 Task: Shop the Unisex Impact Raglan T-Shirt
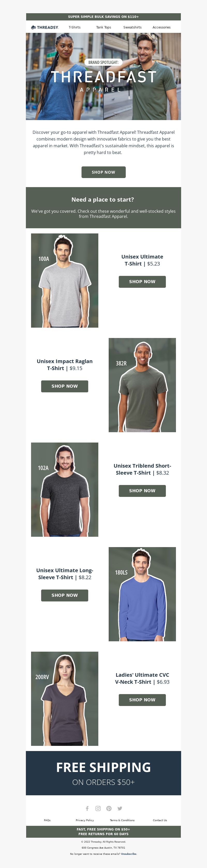point(65,386)
